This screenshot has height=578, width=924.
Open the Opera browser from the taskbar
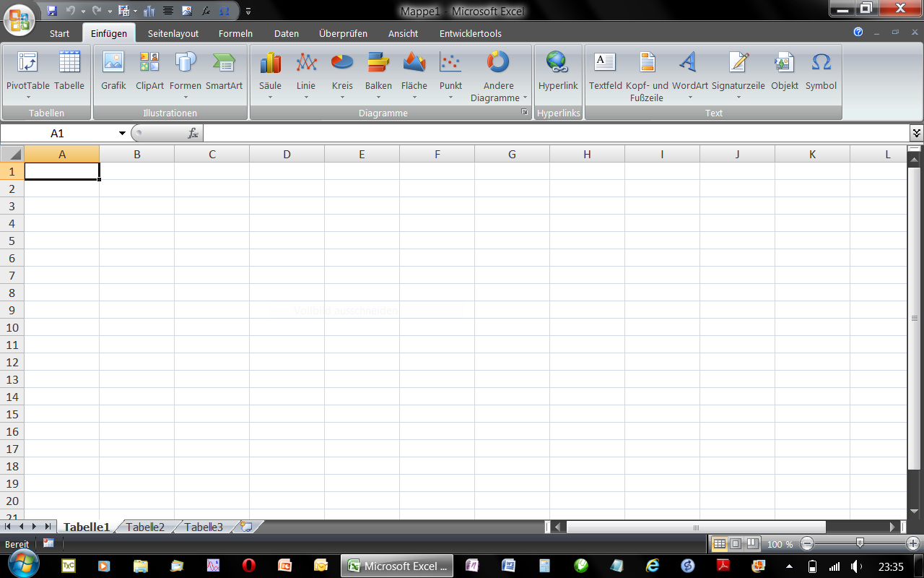point(249,566)
